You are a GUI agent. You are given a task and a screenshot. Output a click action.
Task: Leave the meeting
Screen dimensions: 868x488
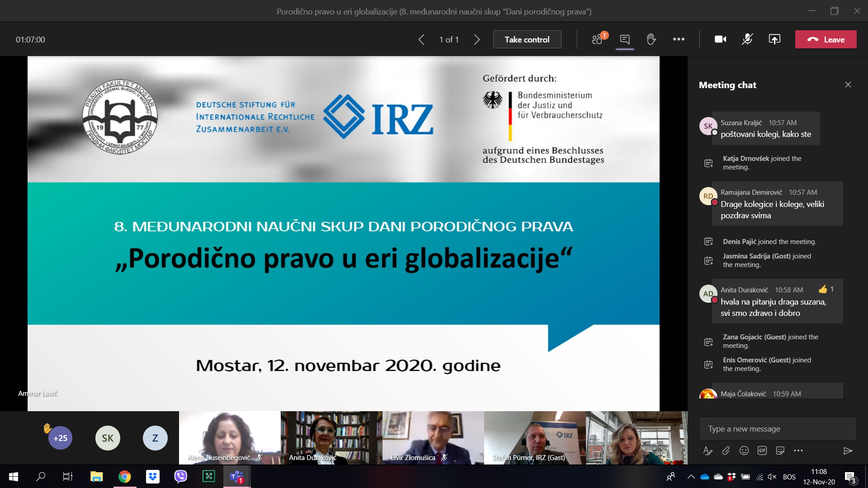pos(826,39)
